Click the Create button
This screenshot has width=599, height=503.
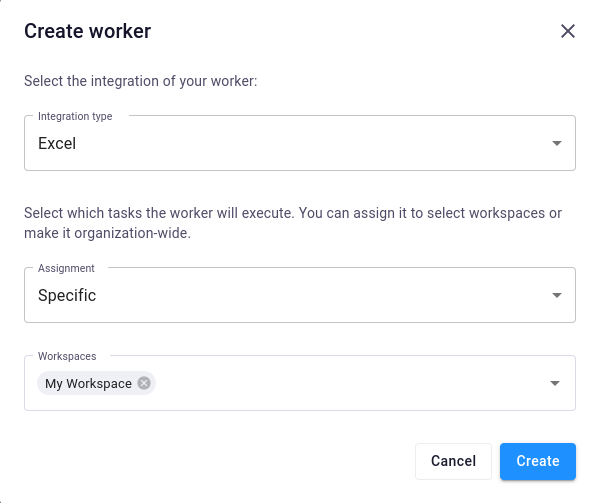point(537,461)
